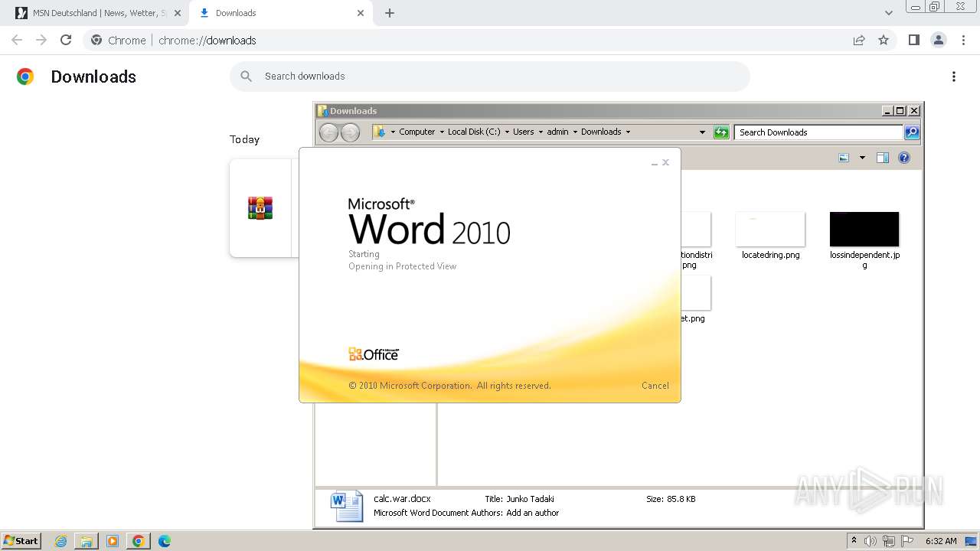Screen dimensions: 980x551
Task: Click the share page icon in Chrome
Action: click(x=859, y=40)
